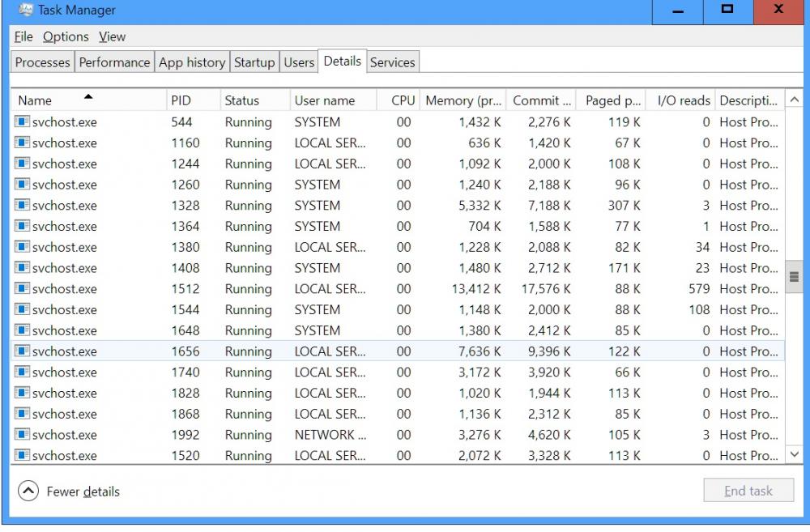Click svchost.exe icon for PID 1544
Screen dimensions: 810x532
click(x=22, y=309)
